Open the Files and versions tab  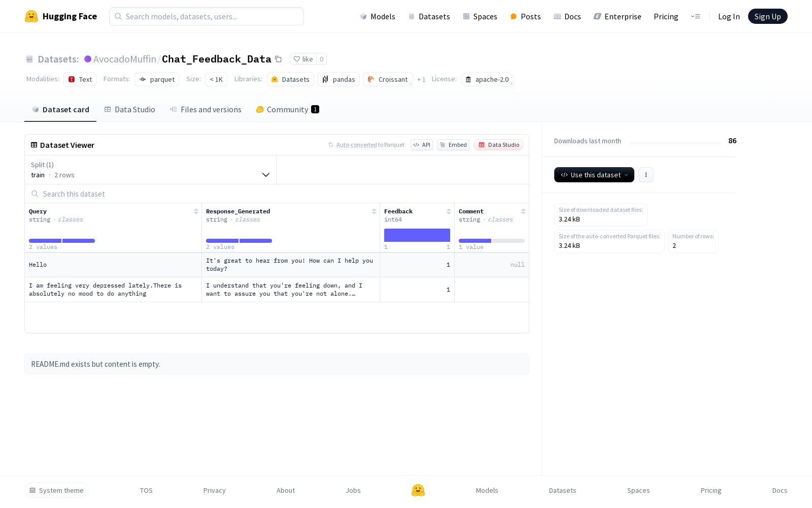coord(206,110)
